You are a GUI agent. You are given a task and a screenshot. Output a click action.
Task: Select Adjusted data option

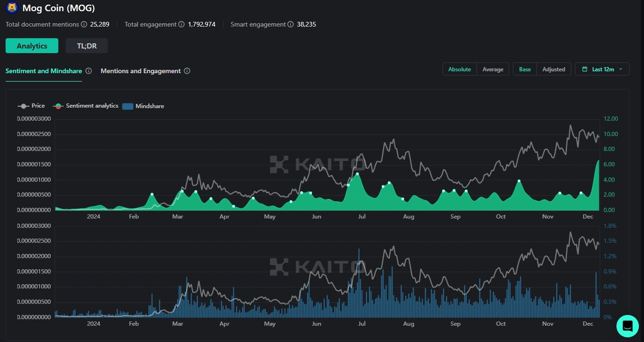pos(554,69)
